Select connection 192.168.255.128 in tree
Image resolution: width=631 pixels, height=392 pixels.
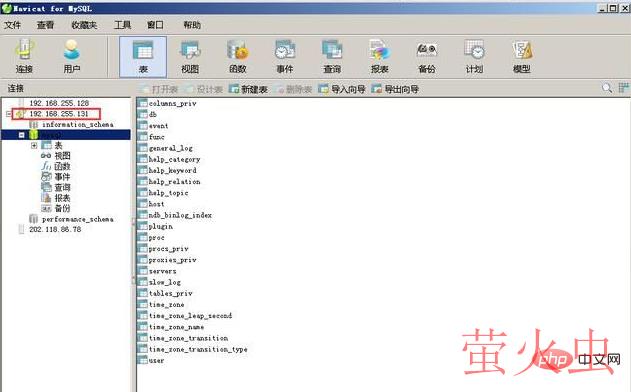click(59, 103)
